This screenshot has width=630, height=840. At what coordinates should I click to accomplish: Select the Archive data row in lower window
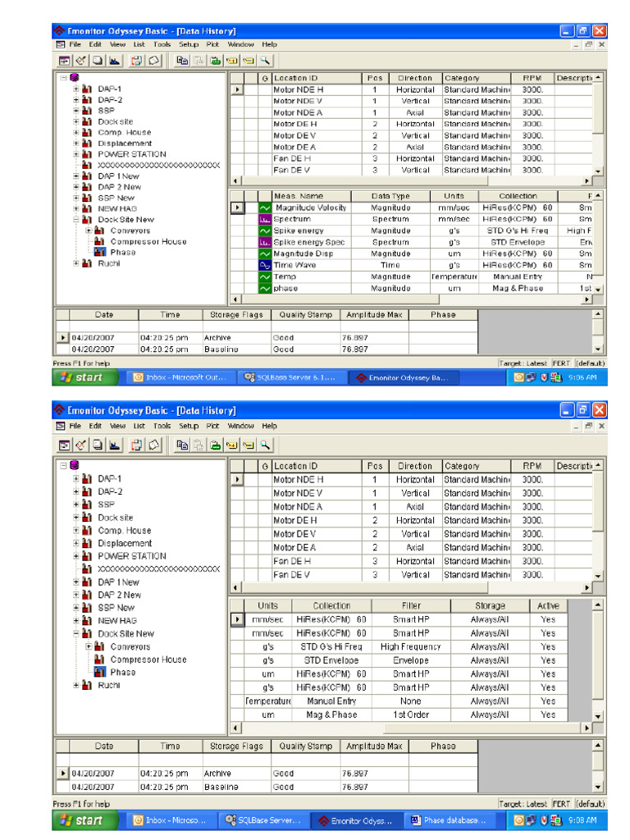tap(267, 774)
